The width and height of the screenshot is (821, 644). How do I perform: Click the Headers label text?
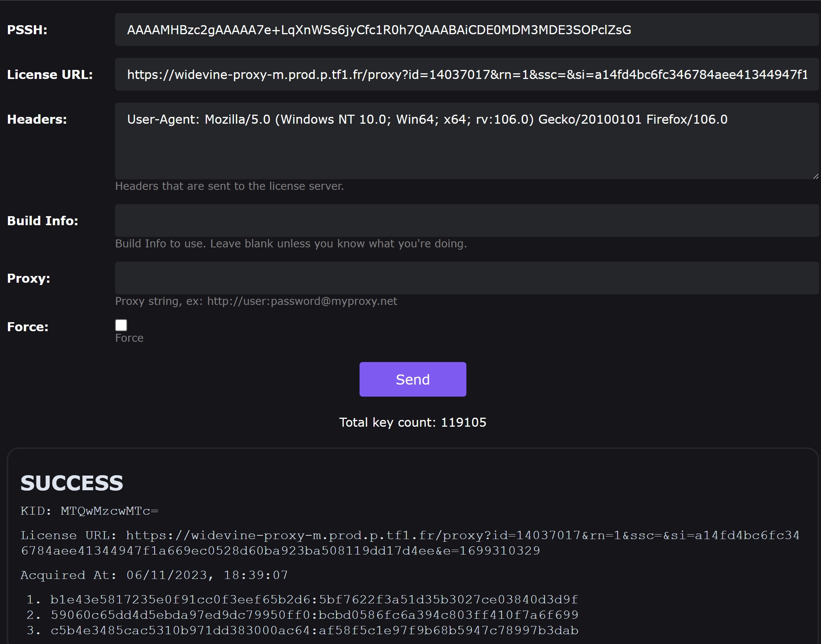(x=37, y=119)
